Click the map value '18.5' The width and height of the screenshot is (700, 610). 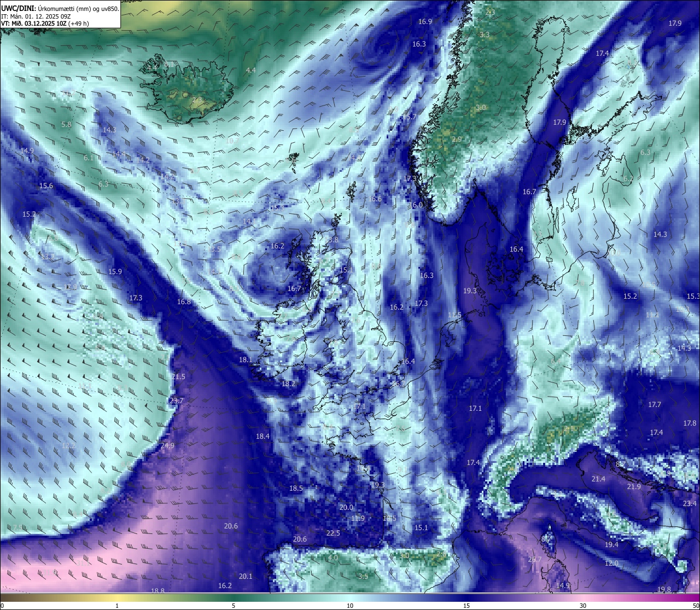296,488
